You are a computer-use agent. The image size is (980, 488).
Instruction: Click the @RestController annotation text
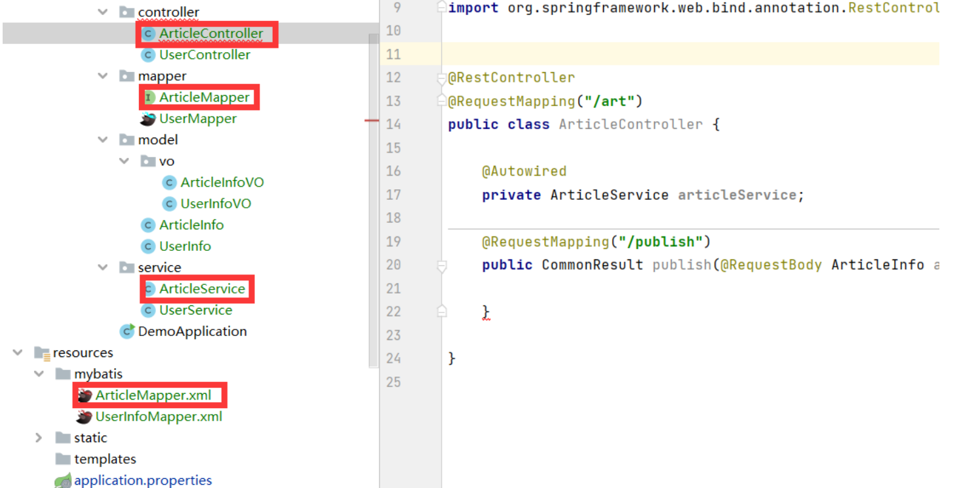coord(511,77)
